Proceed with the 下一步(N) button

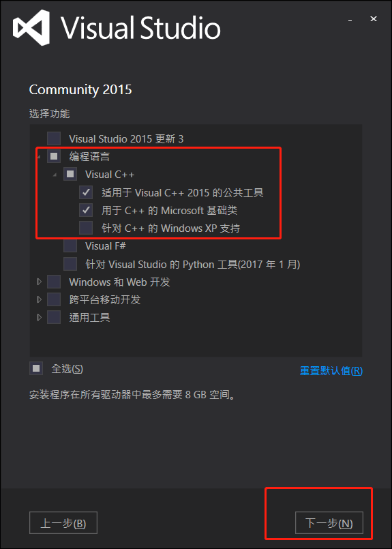[x=329, y=523]
